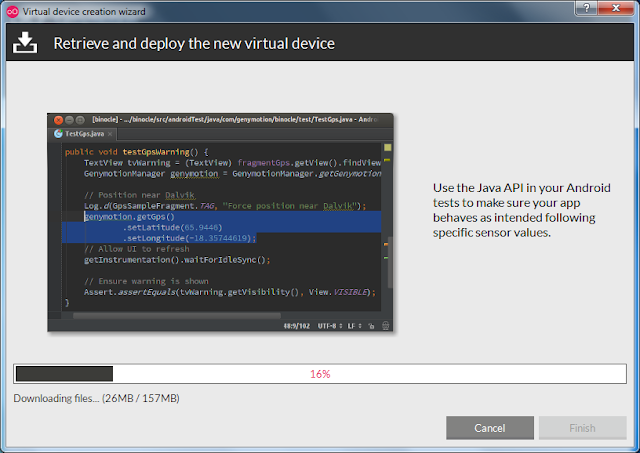
Task: Click the yellow marker square in editor gutter
Action: (x=387, y=147)
